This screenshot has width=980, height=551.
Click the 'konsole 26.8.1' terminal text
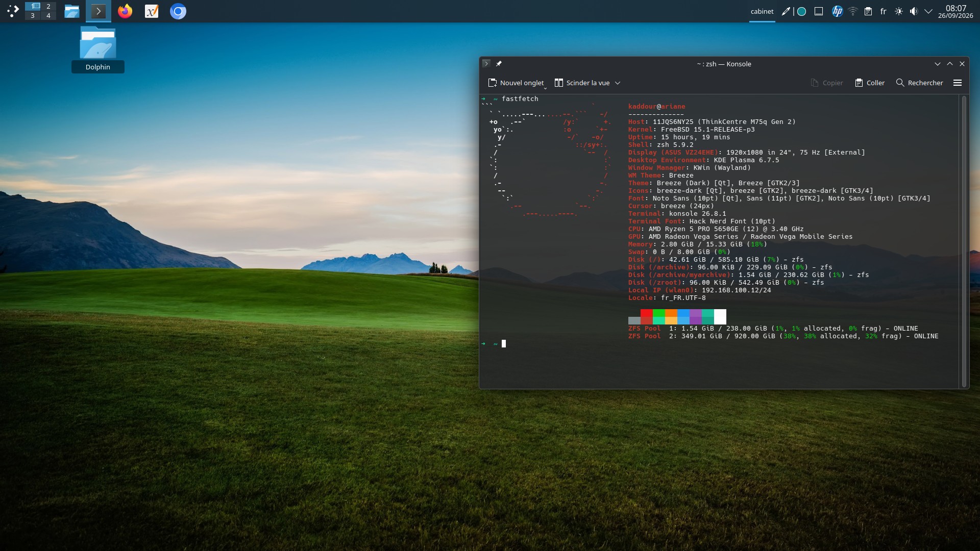coord(697,214)
